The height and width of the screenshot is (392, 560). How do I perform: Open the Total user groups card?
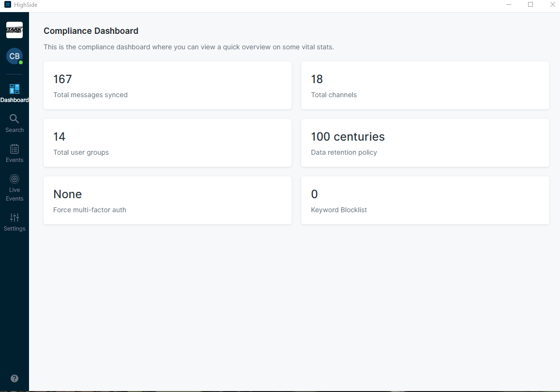(167, 143)
